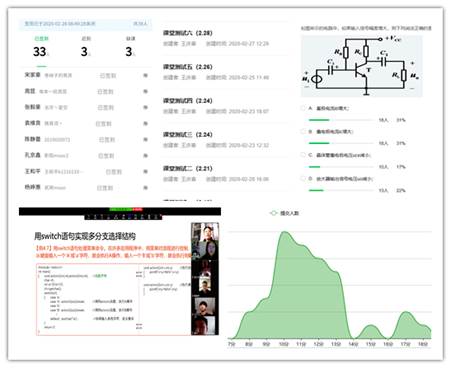Click the row-end icon for 王松平
Screen dimensions: 451x368
point(145,171)
